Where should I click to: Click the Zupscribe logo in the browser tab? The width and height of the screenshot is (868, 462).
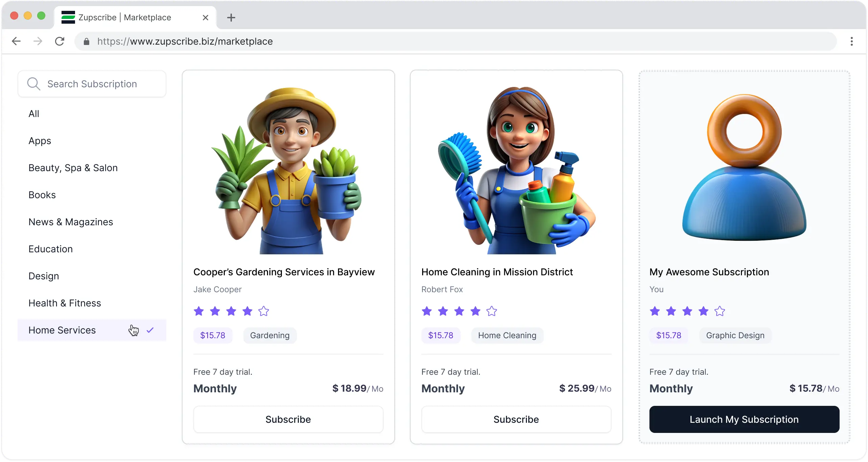pos(68,17)
